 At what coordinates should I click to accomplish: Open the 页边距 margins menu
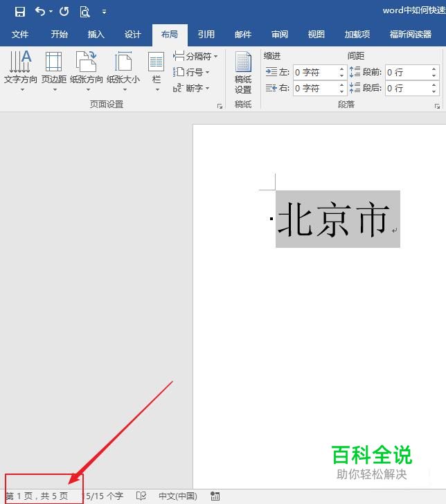click(x=54, y=71)
